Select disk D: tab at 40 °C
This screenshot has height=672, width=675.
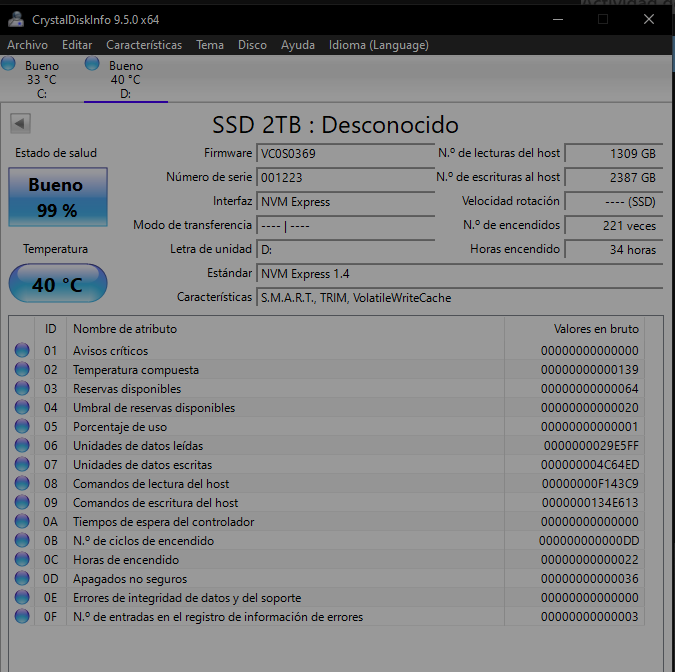point(126,79)
